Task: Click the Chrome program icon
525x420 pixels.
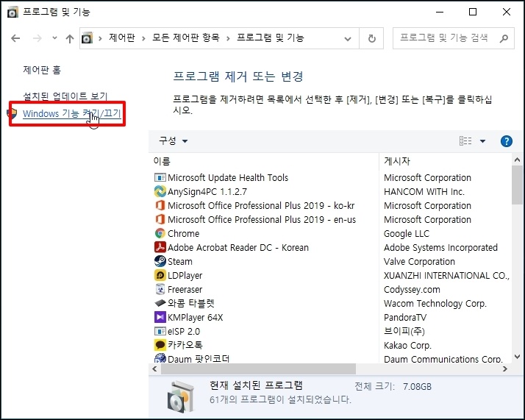Action: pos(160,233)
